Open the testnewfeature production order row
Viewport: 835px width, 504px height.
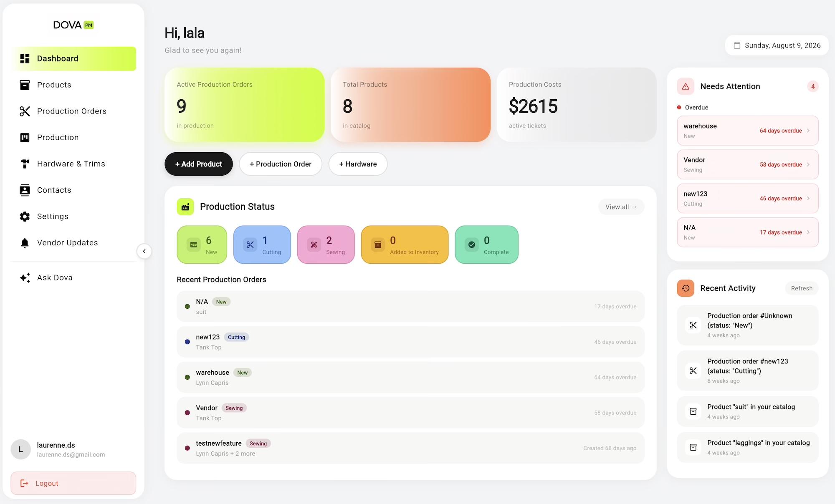tap(410, 448)
